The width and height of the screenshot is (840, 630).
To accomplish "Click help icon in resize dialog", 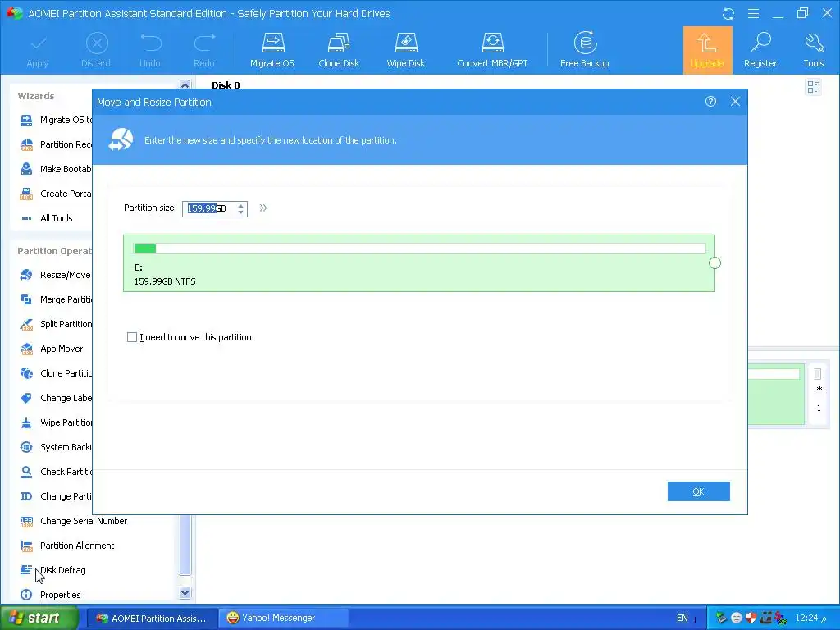I will click(x=710, y=101).
